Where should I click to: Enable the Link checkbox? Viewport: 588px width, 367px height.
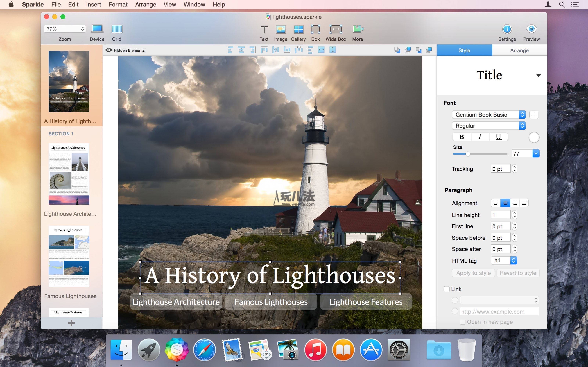coord(447,289)
